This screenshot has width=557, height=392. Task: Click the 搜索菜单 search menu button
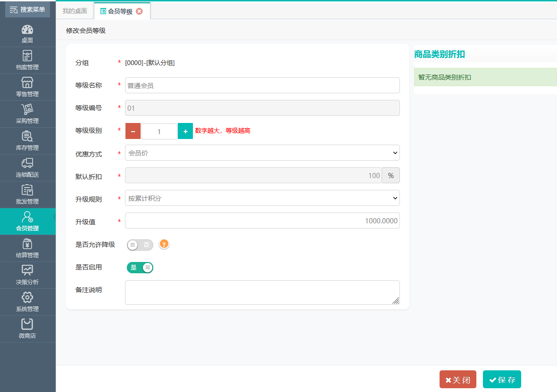tap(28, 9)
